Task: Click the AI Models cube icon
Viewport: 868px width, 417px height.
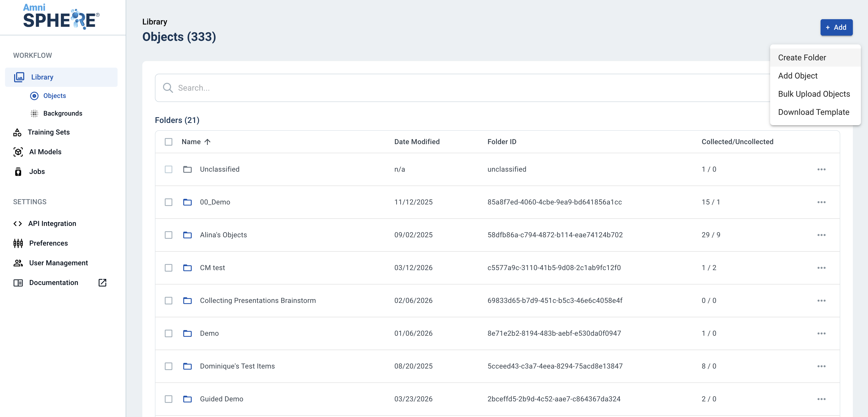Action: coord(18,152)
